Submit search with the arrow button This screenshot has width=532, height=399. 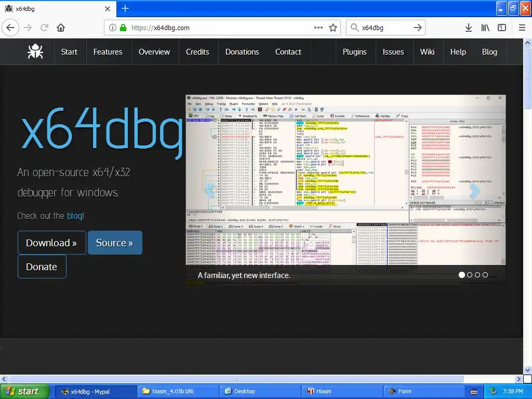click(x=418, y=28)
